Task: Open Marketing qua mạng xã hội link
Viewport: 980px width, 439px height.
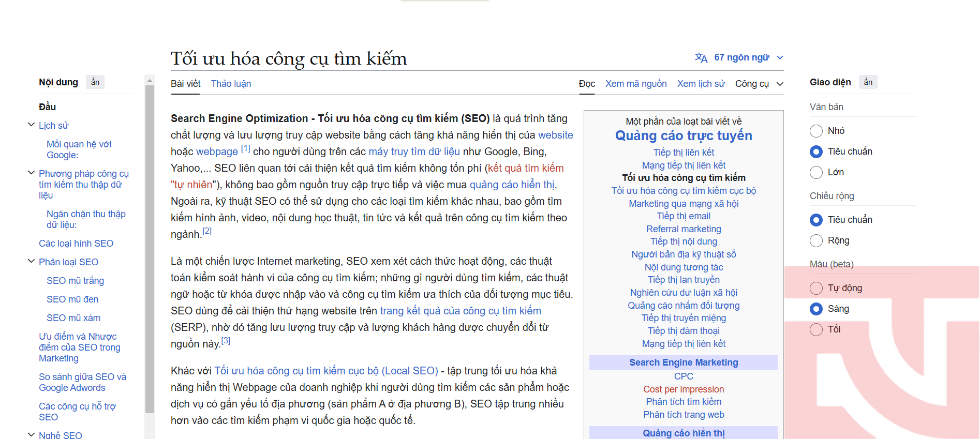Action: click(684, 204)
